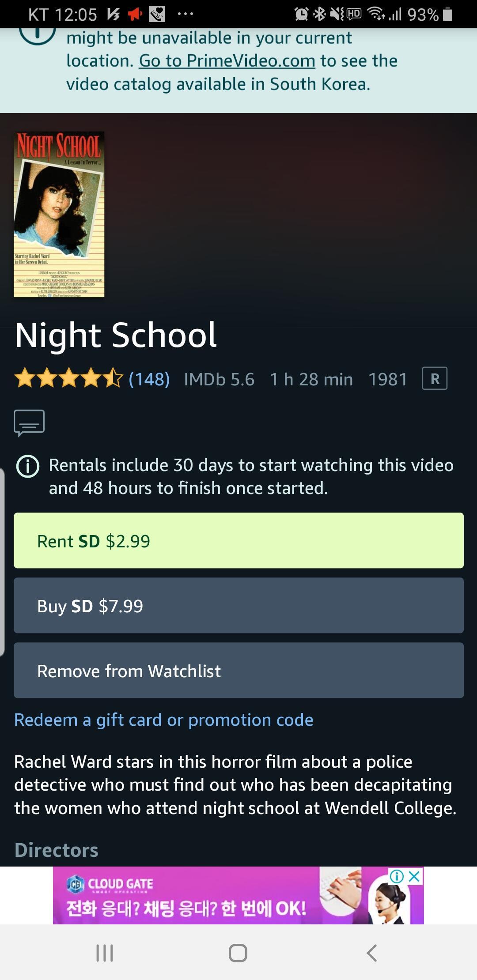Tap the IMDb 5.6 rating text
Screen dimensions: 477x980
(219, 379)
